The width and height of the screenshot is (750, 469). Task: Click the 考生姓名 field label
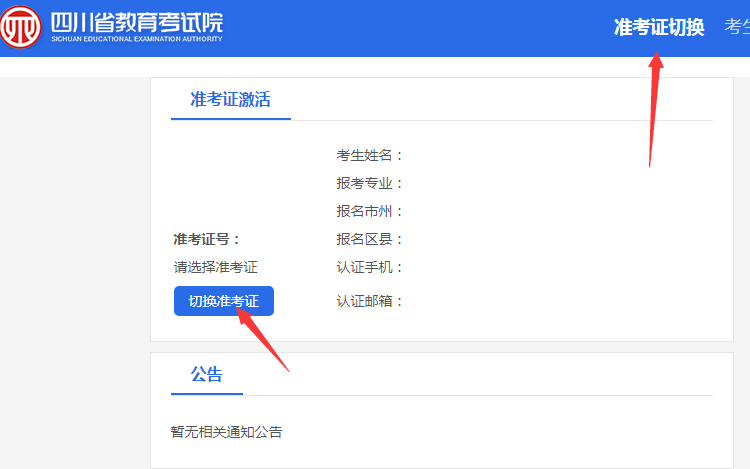[369, 155]
